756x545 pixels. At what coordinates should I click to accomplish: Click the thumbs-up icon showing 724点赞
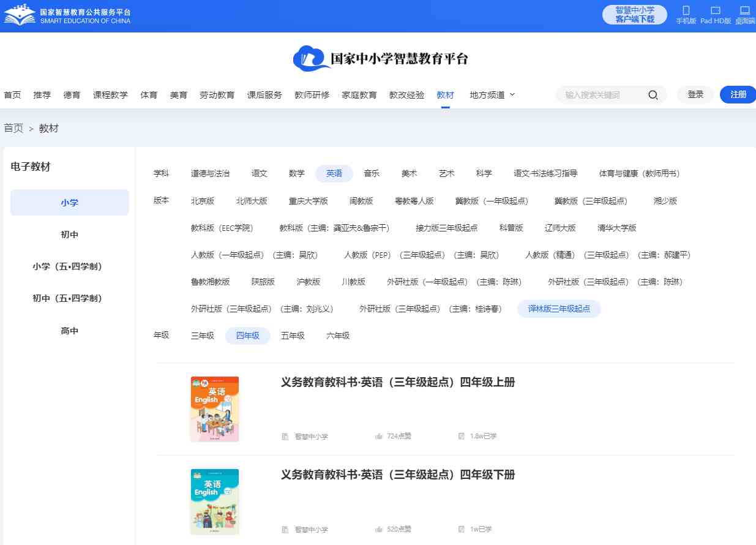pyautogui.click(x=379, y=437)
